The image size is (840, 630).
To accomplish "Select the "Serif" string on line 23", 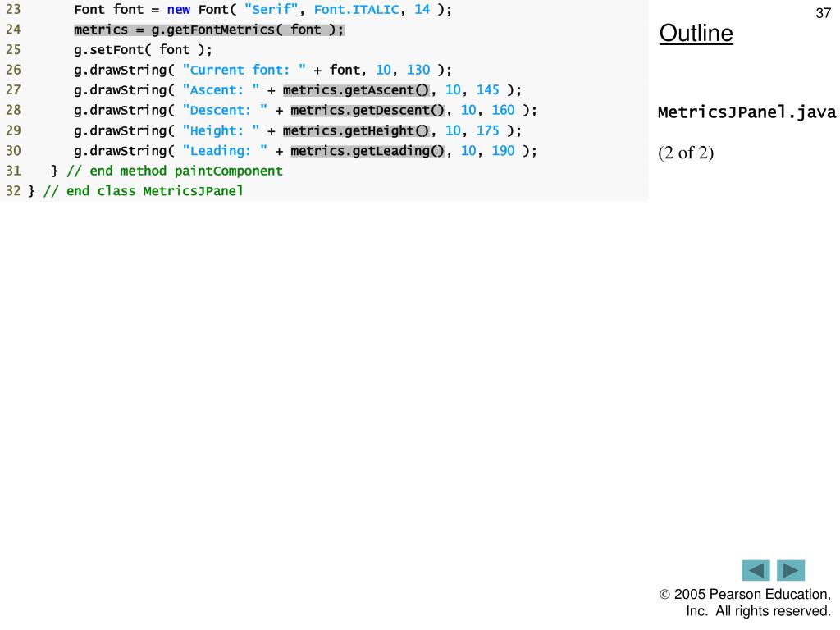I will pyautogui.click(x=271, y=10).
